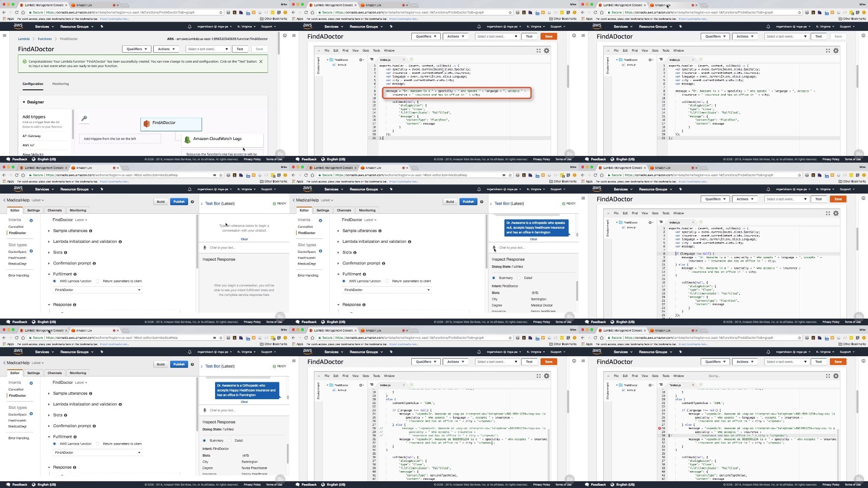Open editor settings gear in the 'Saving...' window
The image size is (868, 488).
(x=836, y=376)
